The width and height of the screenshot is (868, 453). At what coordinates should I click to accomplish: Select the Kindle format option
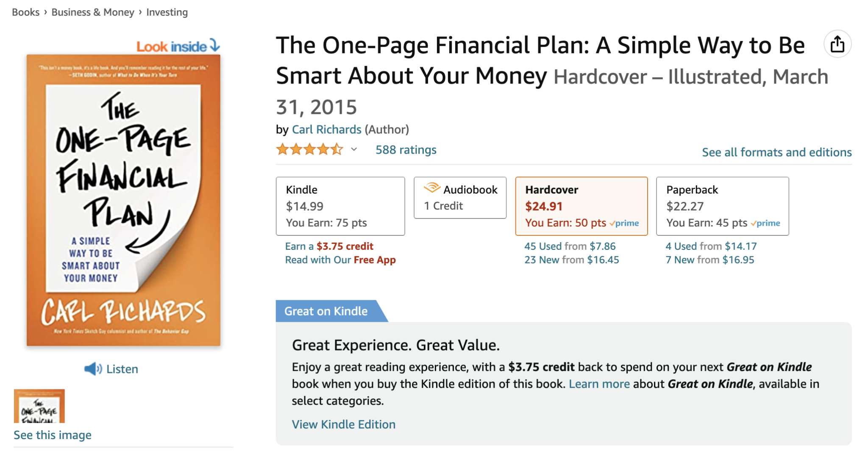pos(340,206)
